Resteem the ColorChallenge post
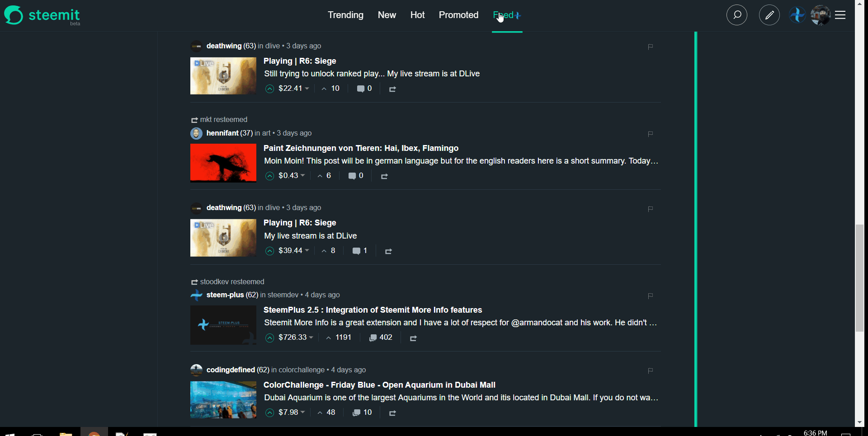 point(392,413)
